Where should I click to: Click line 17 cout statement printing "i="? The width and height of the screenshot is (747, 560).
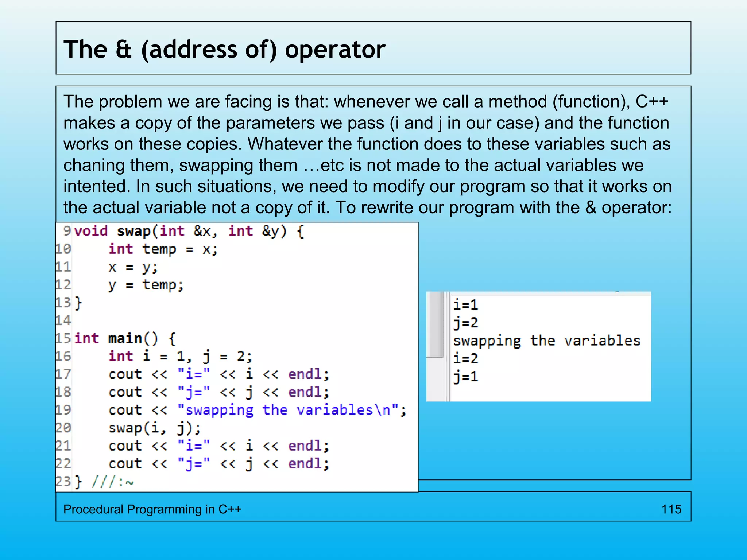point(219,374)
